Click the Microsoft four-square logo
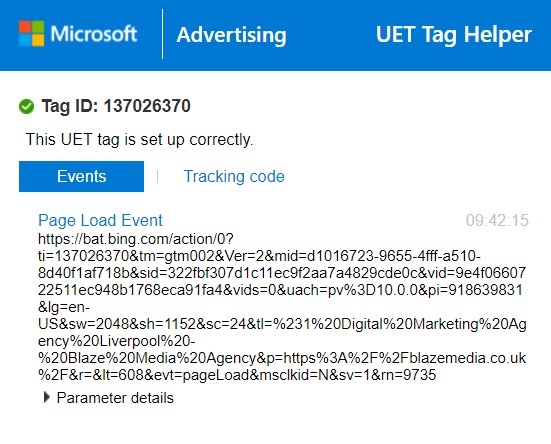The height and width of the screenshot is (444, 551). coord(32,33)
